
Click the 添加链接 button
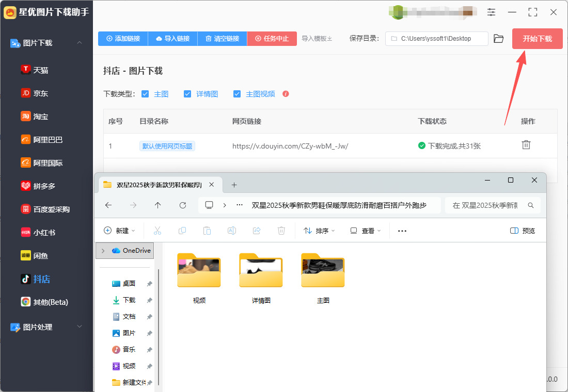point(123,39)
